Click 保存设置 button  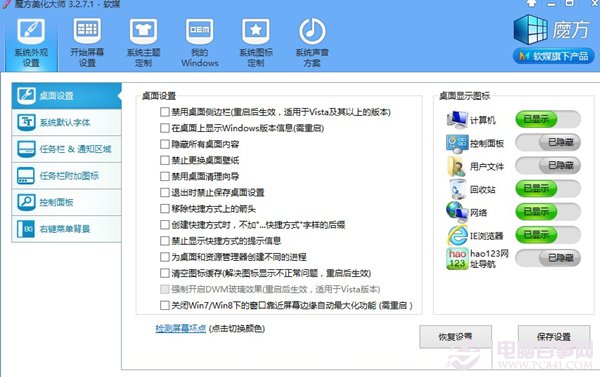(554, 337)
